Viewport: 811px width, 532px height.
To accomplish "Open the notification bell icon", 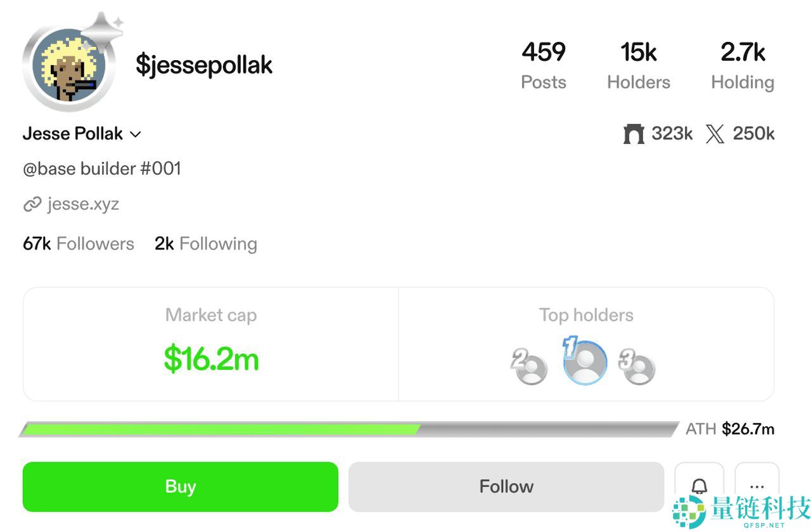I will tap(699, 486).
